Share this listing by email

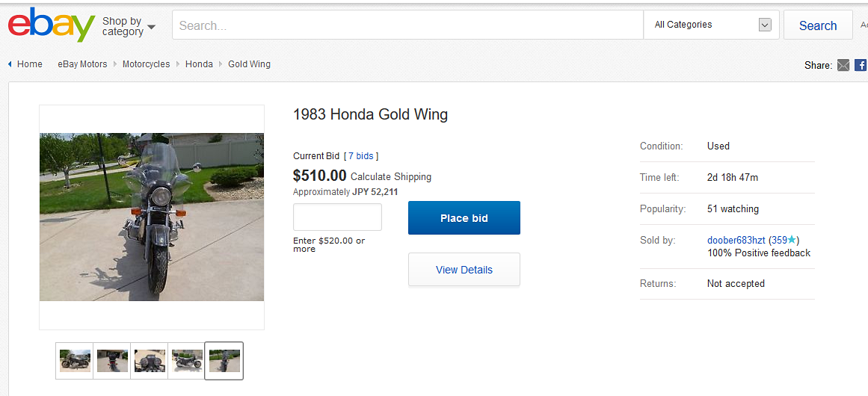[843, 65]
